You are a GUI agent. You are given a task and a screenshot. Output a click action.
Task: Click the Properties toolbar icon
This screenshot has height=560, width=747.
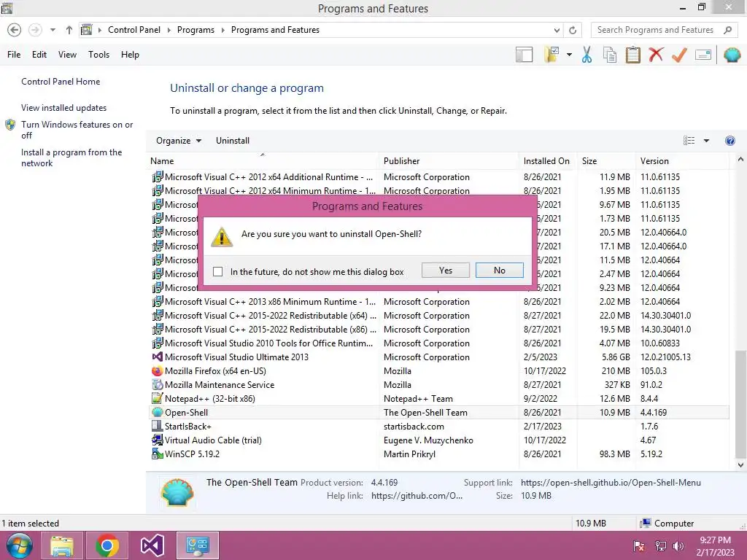[x=703, y=55]
